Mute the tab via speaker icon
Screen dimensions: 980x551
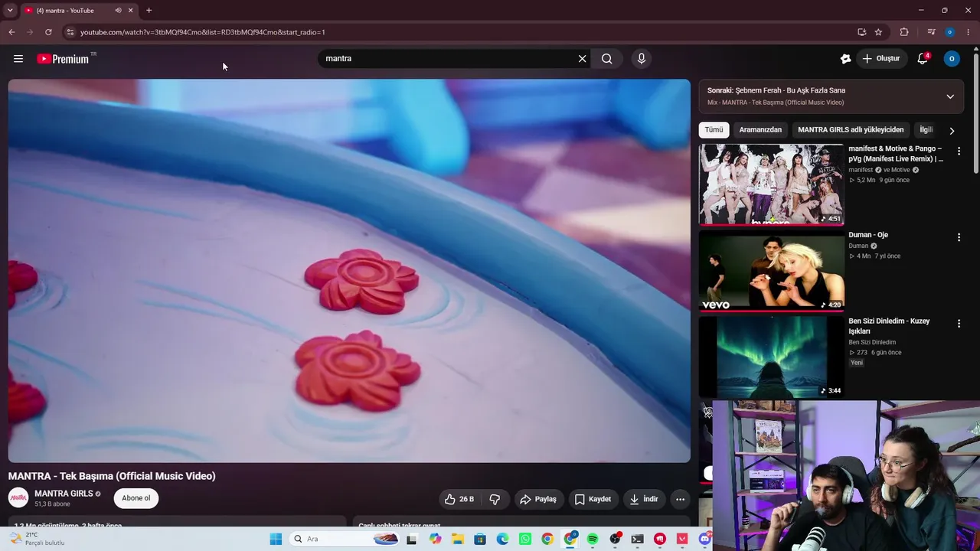point(118,11)
